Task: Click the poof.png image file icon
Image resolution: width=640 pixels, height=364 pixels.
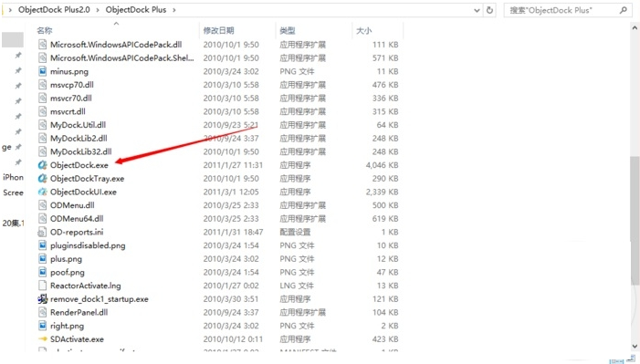Action: click(42, 272)
